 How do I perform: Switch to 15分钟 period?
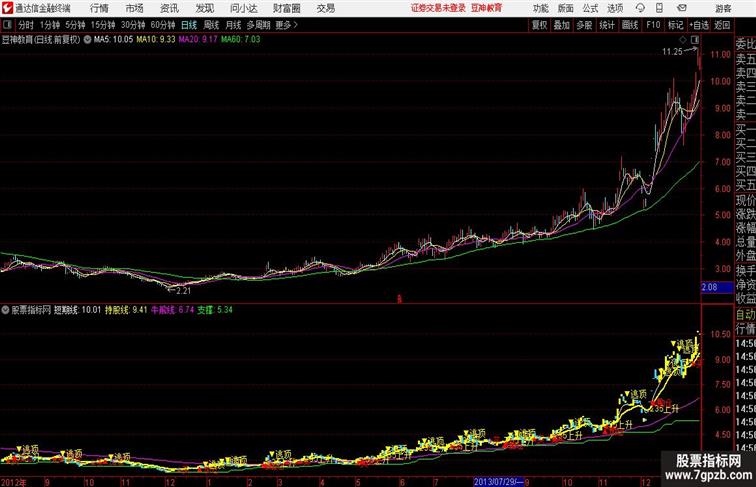click(x=103, y=25)
